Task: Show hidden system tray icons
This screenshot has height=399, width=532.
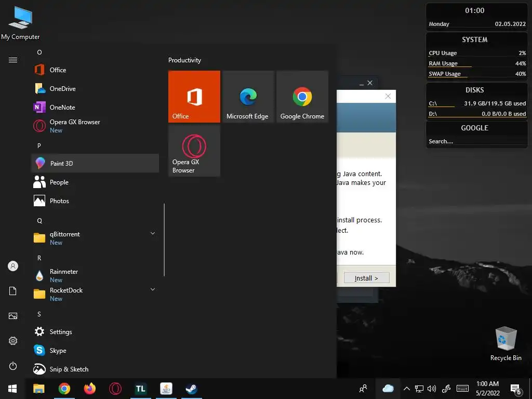Action: point(406,389)
